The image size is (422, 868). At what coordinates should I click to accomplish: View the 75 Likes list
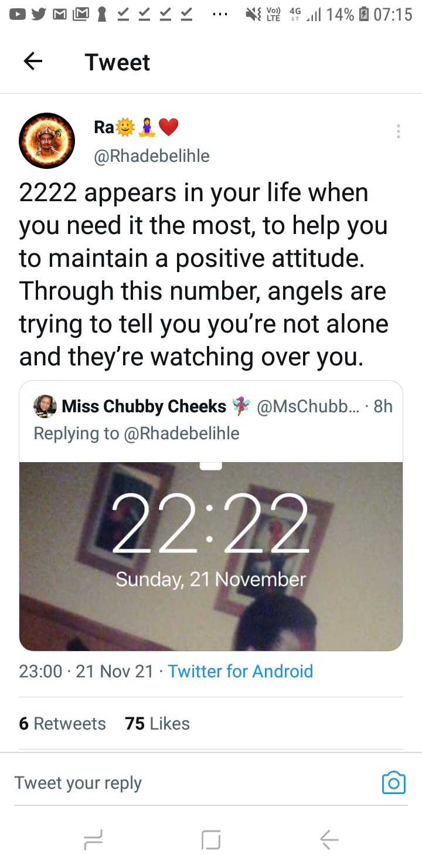pos(157,724)
